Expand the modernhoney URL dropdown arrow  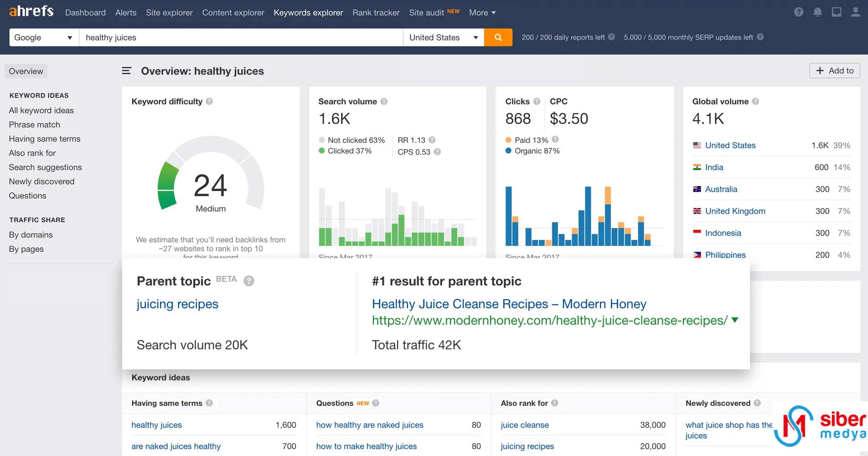[735, 320]
